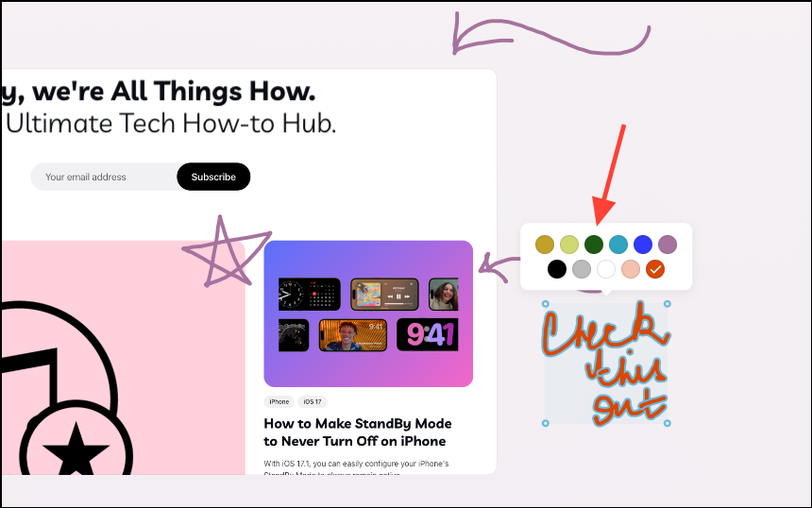Select the peach color swatch

(631, 269)
